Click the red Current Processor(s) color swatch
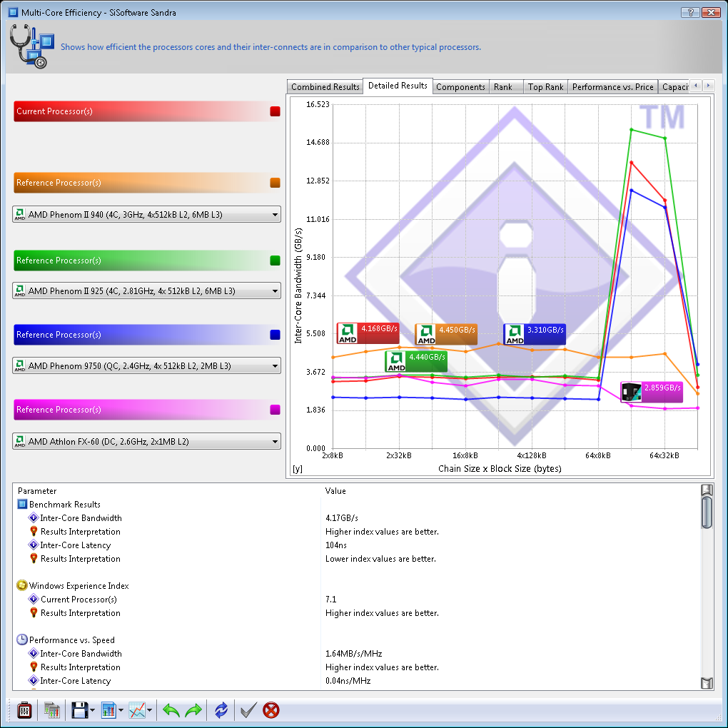Screen dimensions: 728x728 click(x=275, y=111)
